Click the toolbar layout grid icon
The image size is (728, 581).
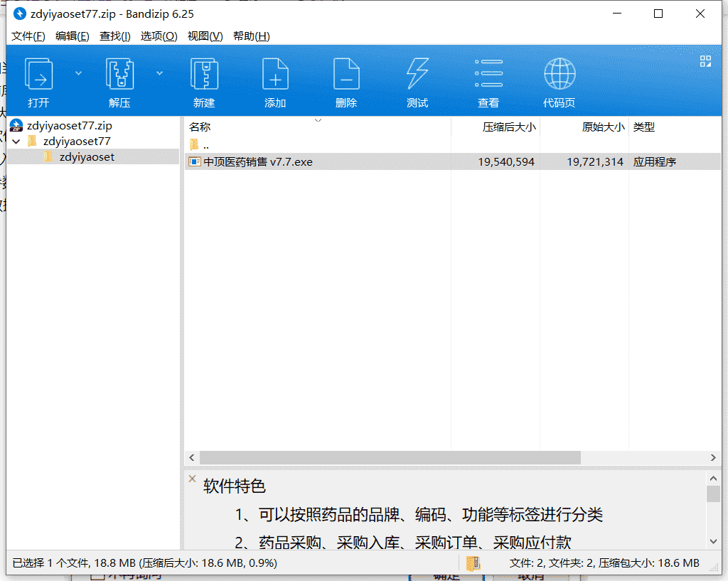click(x=705, y=61)
